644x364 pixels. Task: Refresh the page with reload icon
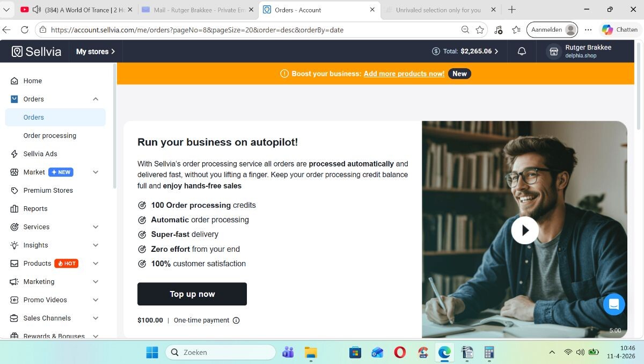[x=24, y=30]
